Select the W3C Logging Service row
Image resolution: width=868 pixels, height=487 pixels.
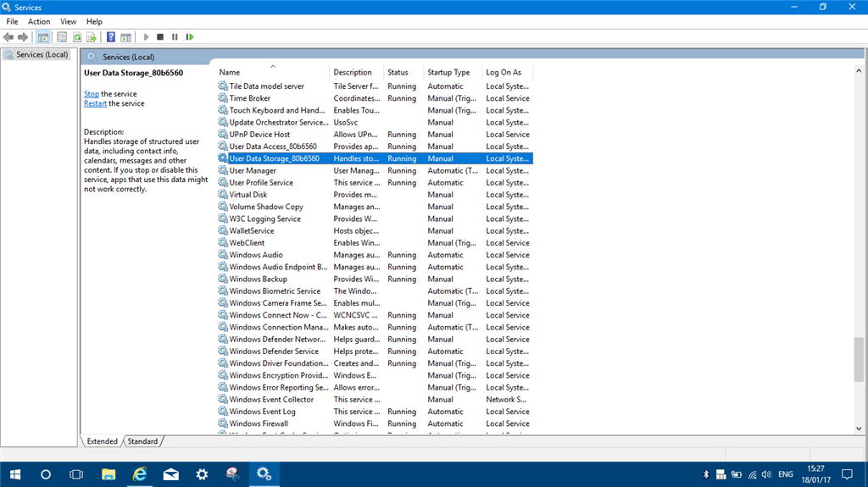375,219
